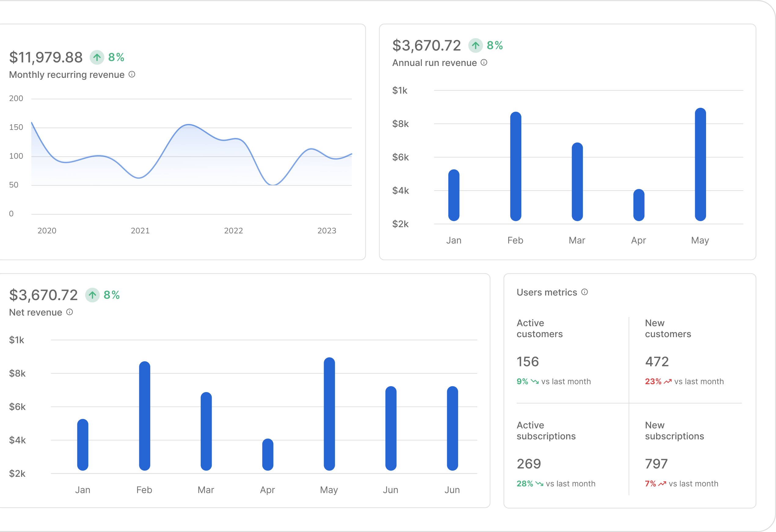The width and height of the screenshot is (776, 532).
Task: Click info icon next to Annual run revenue
Action: coord(484,62)
